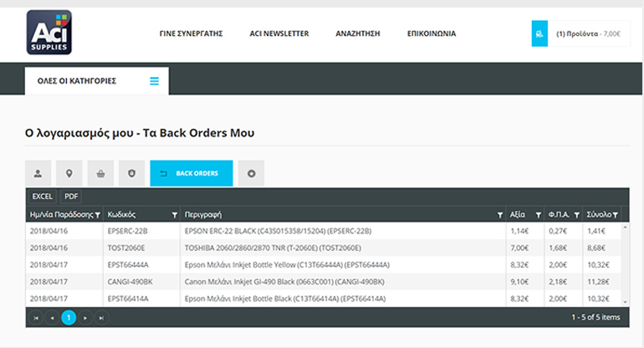This screenshot has height=348, width=644.
Task: Open the shield security tab icon
Action: (131, 174)
